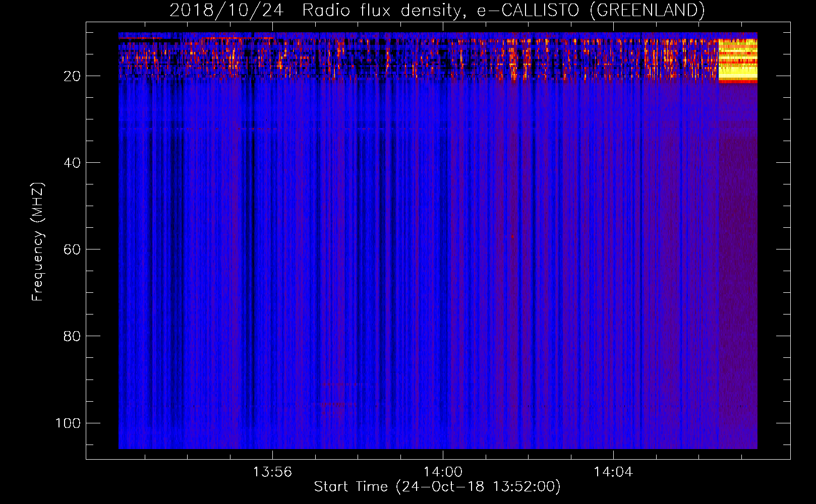Click the 80 MHz frequency tick label
Viewport: 816px width, 504px height.
click(72, 336)
